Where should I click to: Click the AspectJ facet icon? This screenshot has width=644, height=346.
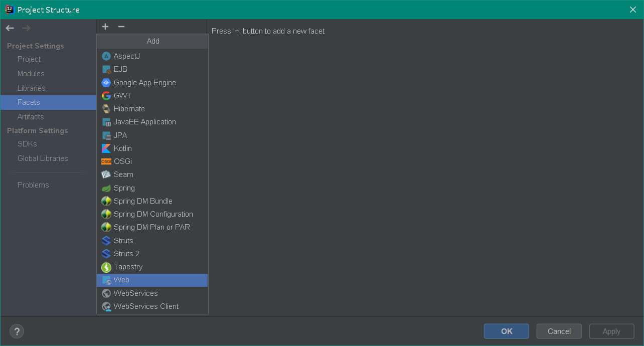click(x=106, y=56)
